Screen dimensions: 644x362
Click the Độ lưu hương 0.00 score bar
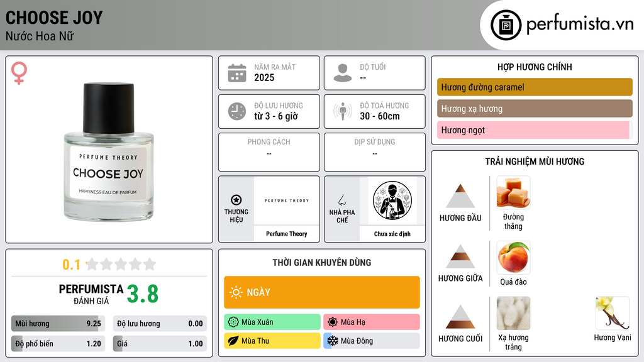(160, 324)
